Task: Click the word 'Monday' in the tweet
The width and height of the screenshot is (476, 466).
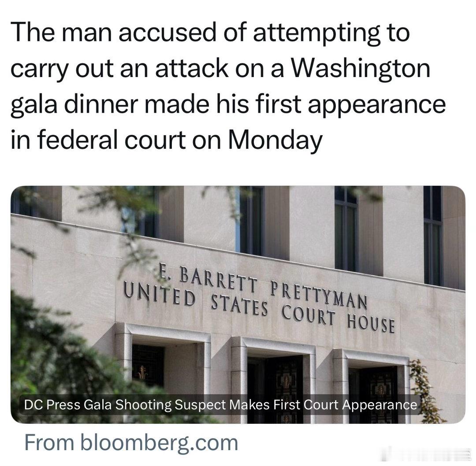Action: pyautogui.click(x=275, y=140)
